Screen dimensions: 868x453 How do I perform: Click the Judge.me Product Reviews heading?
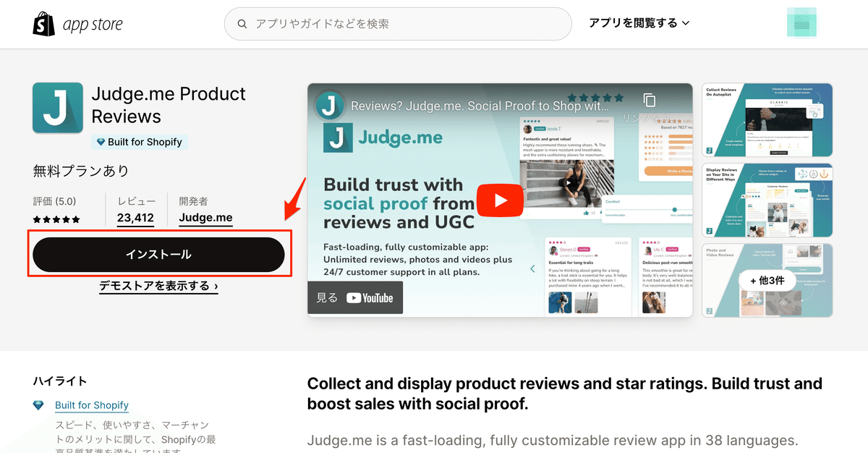click(169, 105)
